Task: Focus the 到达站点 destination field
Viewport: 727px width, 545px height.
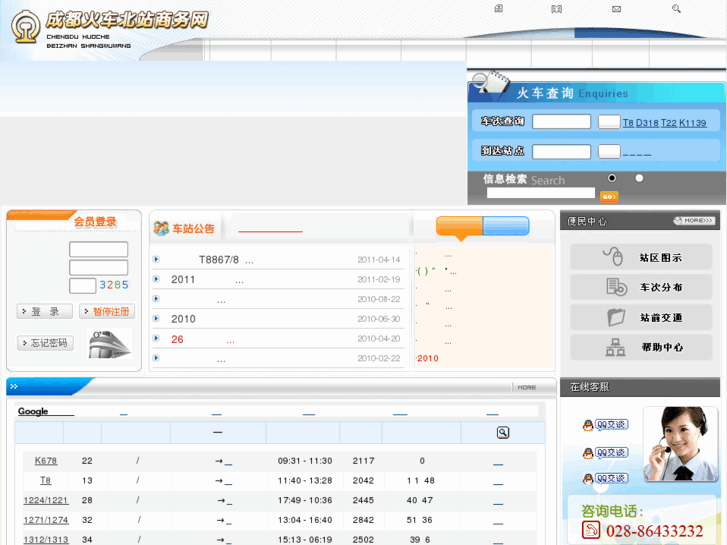Action: 561,151
